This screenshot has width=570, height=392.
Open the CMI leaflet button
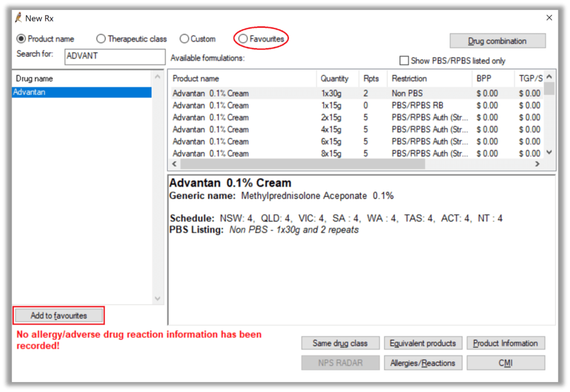point(505,362)
